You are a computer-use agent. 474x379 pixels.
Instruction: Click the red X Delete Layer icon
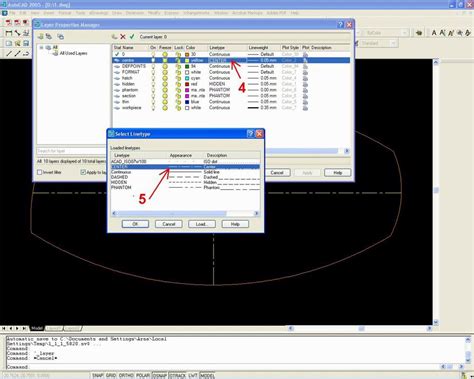pyautogui.click(x=123, y=37)
